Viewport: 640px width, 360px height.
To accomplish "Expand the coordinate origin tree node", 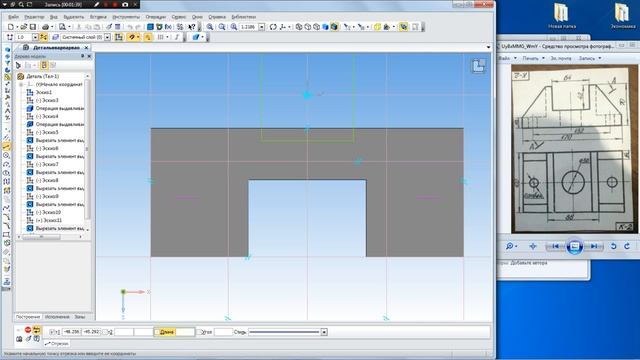I will [x=21, y=84].
